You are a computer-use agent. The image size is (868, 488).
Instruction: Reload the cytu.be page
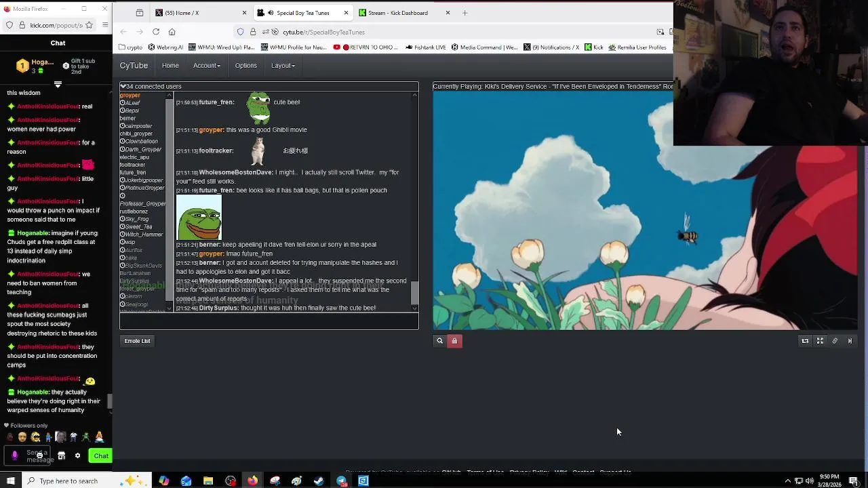click(x=156, y=32)
